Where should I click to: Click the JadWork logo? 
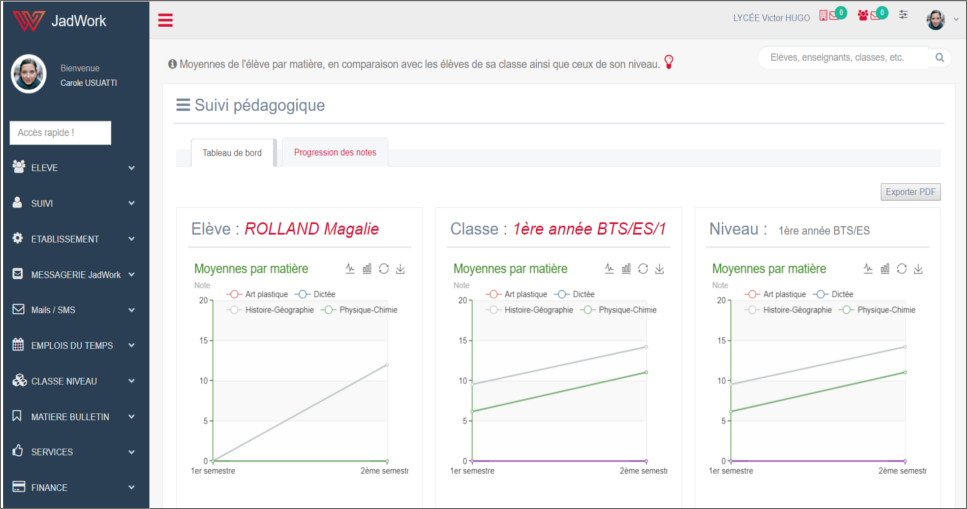pos(59,20)
